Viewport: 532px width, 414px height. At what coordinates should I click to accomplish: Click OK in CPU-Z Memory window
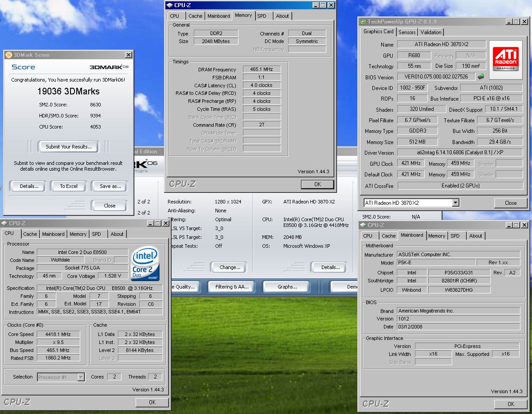click(317, 184)
